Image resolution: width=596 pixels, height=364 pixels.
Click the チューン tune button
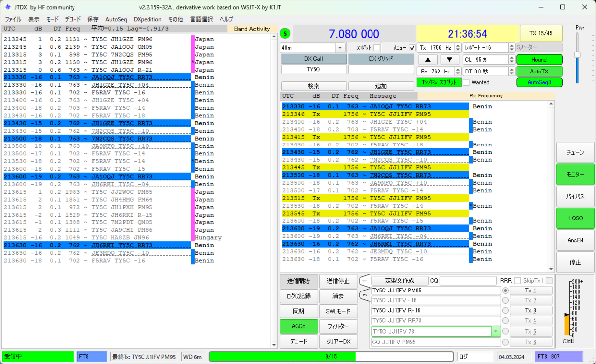pyautogui.click(x=575, y=153)
